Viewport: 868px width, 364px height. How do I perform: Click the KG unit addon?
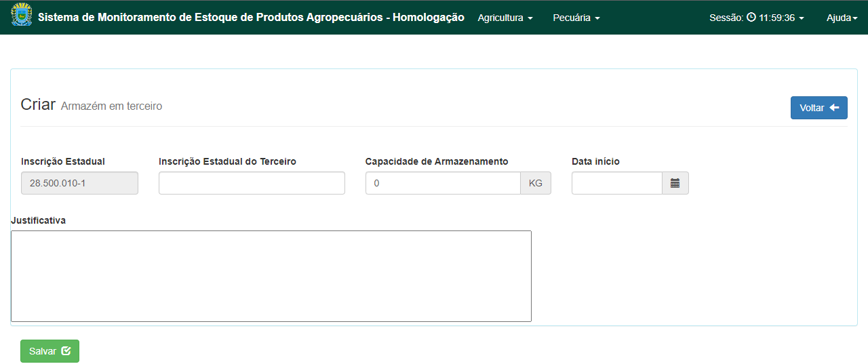536,183
